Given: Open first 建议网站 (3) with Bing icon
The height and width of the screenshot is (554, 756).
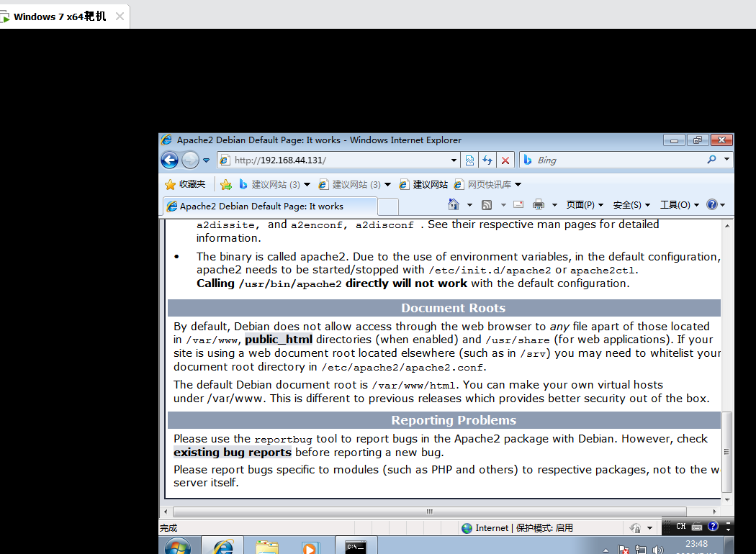Looking at the screenshot, I should [269, 184].
